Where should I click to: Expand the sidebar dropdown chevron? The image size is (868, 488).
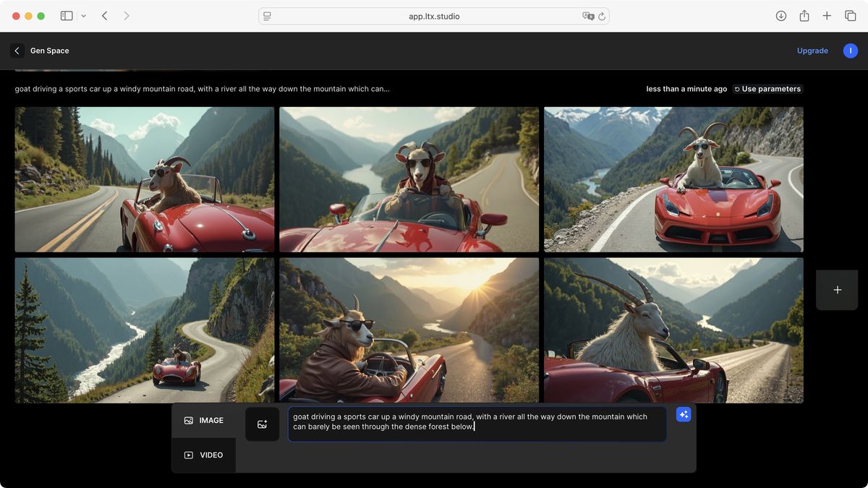[x=84, y=16]
